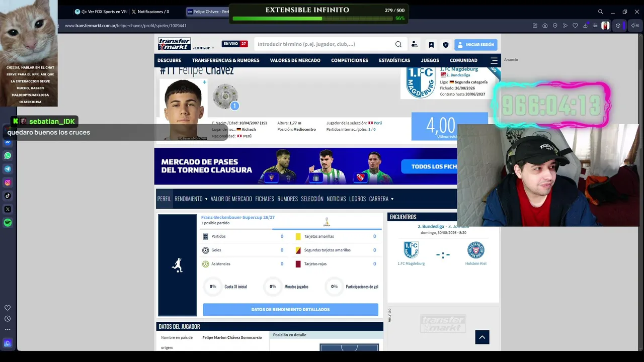Switch to the Selección tab
Viewport: 644px width, 362px height.
[312, 199]
